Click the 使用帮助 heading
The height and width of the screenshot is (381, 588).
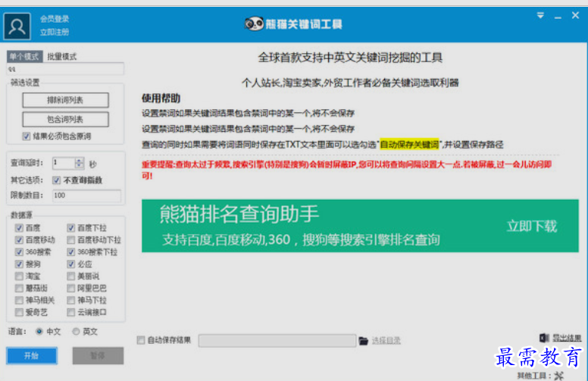pyautogui.click(x=161, y=98)
